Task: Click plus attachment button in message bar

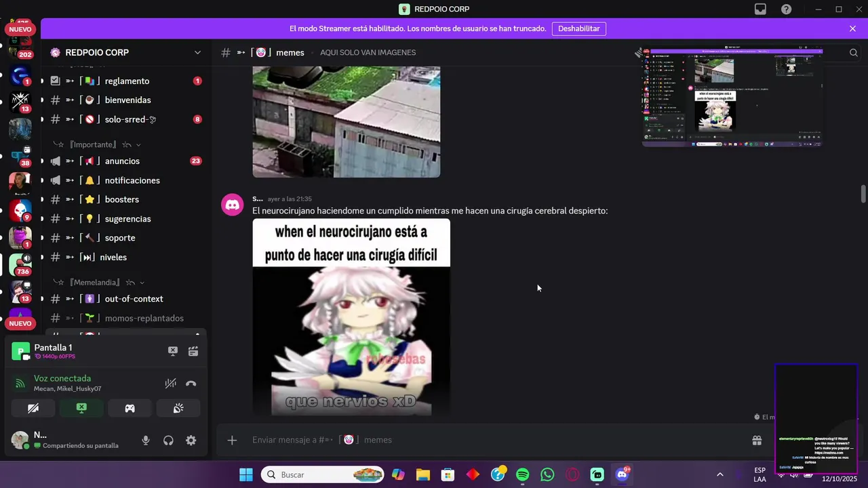Action: [232, 440]
